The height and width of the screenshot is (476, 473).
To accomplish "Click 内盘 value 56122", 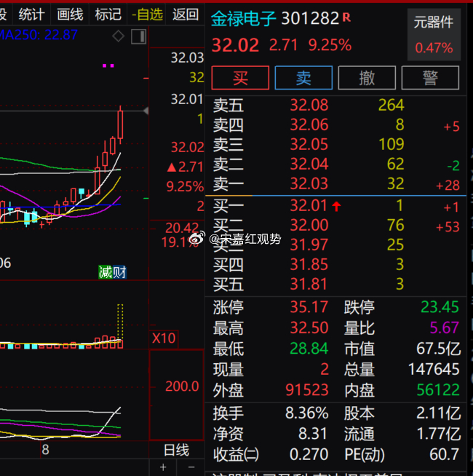I will coord(438,390).
